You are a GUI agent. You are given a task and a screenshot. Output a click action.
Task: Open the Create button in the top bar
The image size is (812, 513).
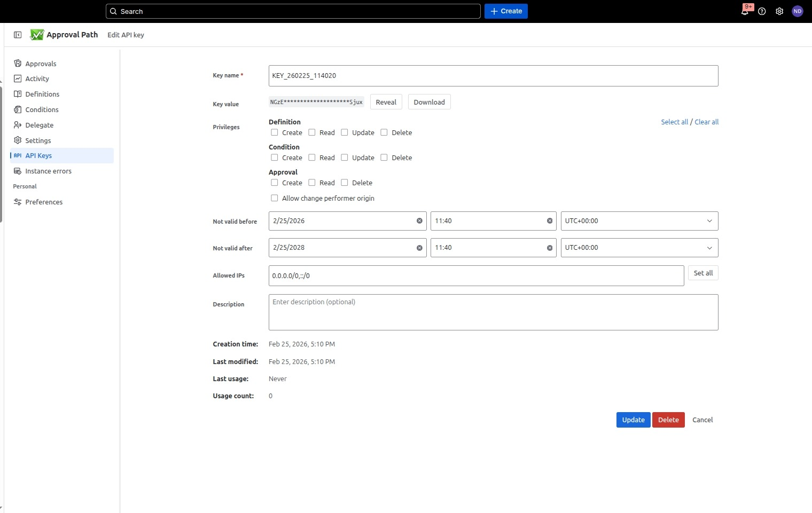506,11
